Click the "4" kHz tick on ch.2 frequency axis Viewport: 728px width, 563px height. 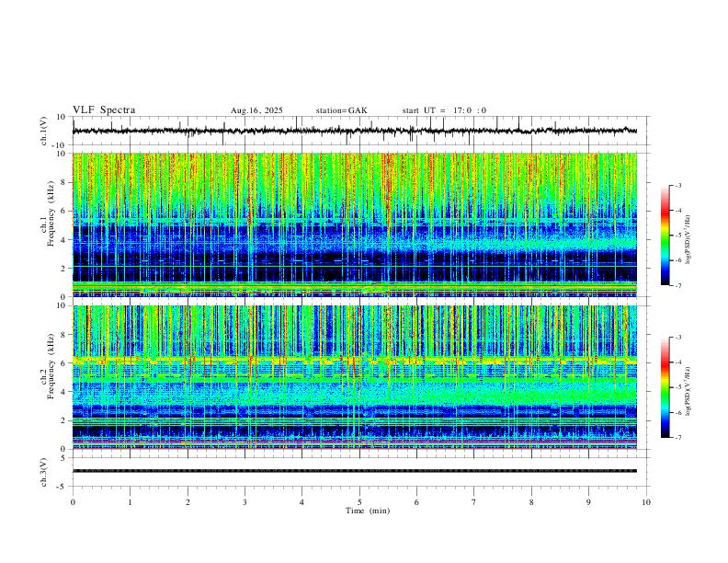(x=64, y=392)
